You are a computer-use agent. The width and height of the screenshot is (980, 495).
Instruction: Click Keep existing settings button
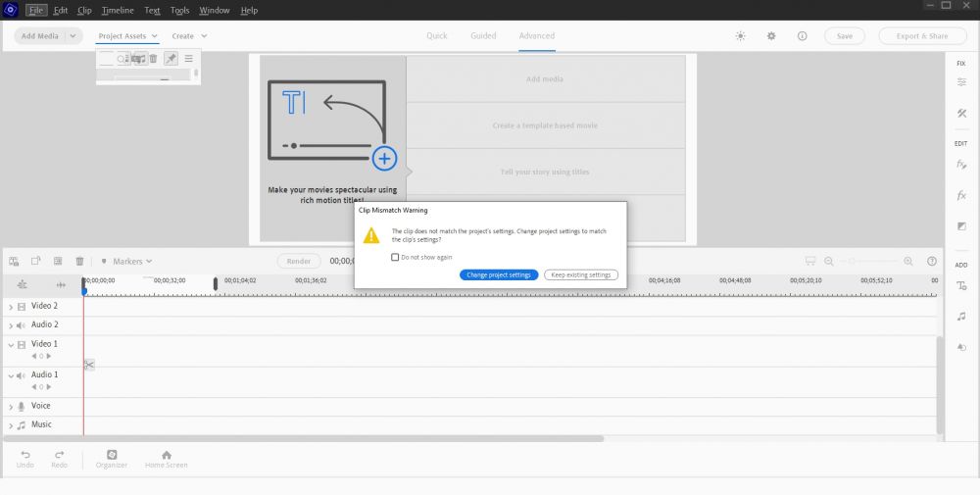(581, 275)
